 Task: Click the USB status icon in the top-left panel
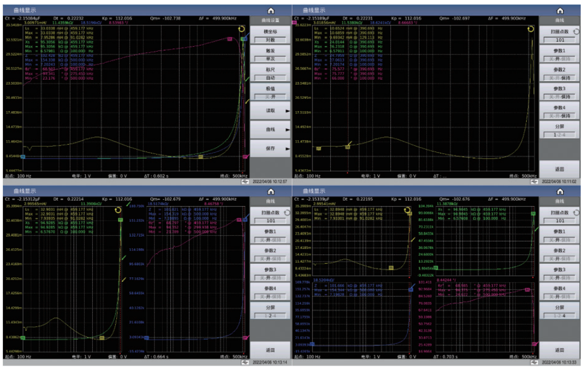244,182
